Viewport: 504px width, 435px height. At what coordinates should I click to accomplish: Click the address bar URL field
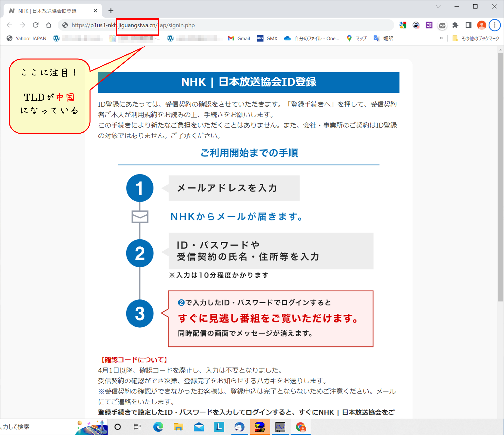226,25
